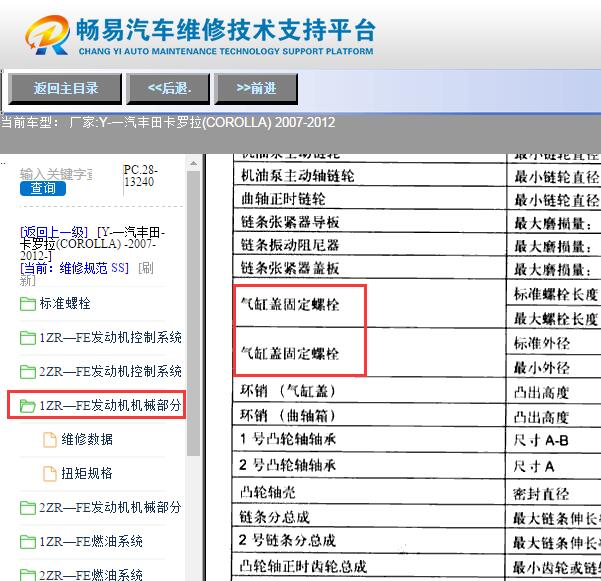Focus the 输入关键字 search field
601x581 pixels.
tap(56, 174)
